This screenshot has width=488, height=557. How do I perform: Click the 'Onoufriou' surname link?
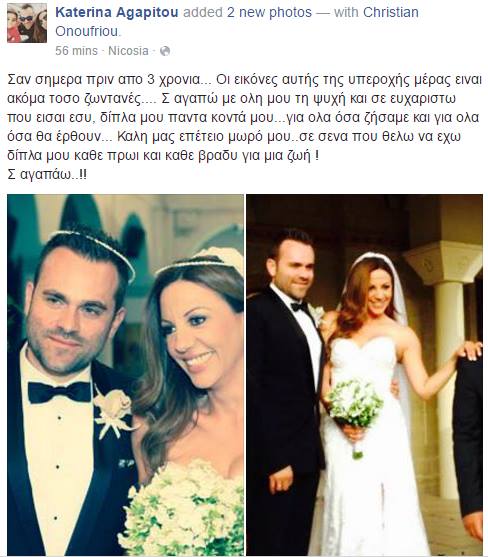tap(87, 31)
